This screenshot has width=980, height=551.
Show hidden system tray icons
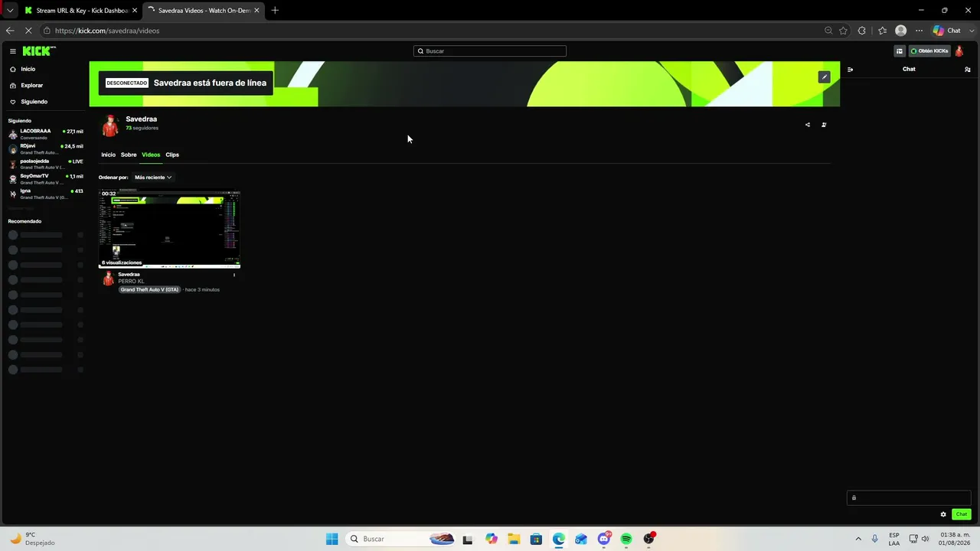[858, 539]
